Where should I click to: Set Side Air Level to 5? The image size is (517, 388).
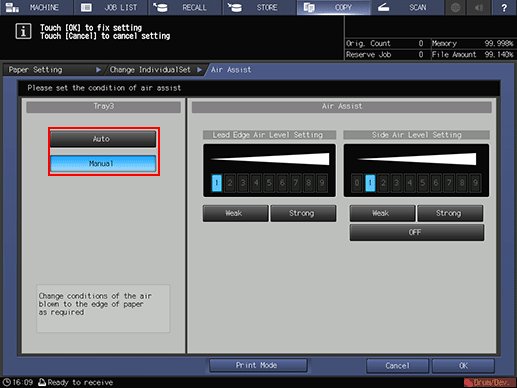[423, 183]
